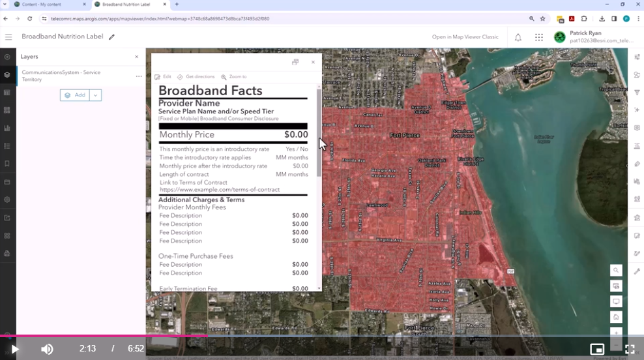The image size is (644, 360).
Task: Open Map properties gear icon
Action: coord(7,200)
